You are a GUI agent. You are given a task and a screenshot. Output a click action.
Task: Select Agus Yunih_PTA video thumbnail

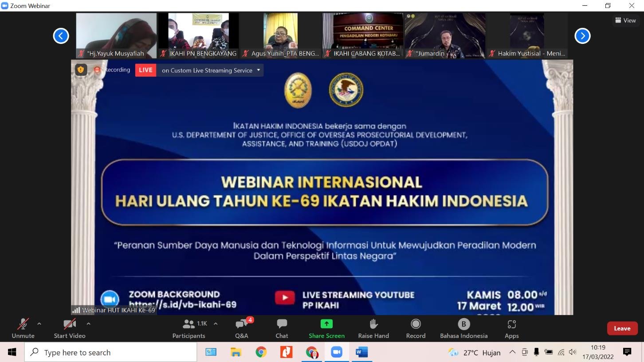281,35
